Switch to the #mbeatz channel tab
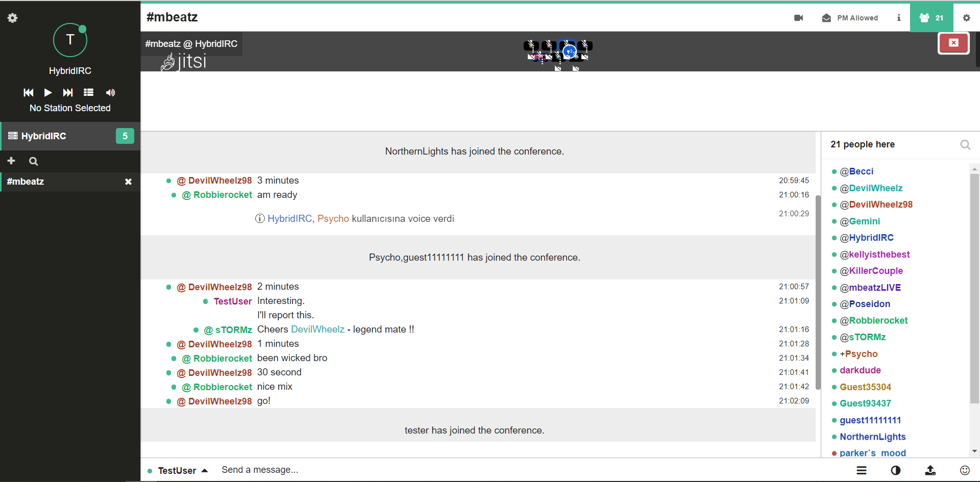Image resolution: width=980 pixels, height=482 pixels. point(61,182)
